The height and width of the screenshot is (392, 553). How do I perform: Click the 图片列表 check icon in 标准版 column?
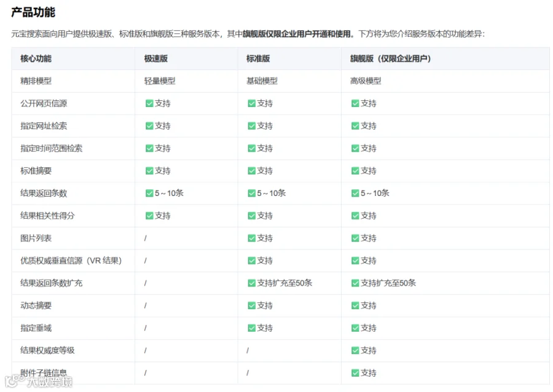[251, 238]
